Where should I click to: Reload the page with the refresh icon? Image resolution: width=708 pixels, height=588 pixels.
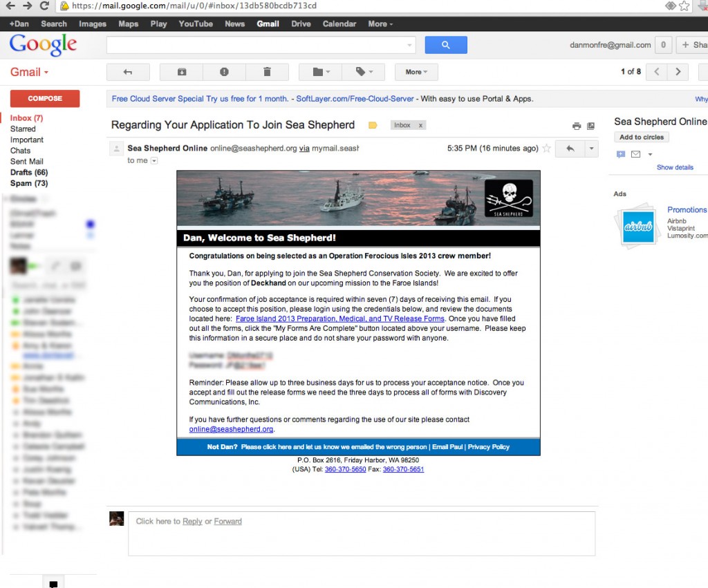44,6
